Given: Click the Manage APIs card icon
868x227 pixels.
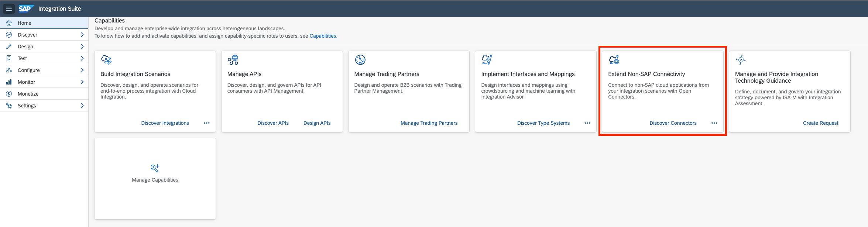Looking at the screenshot, I should 233,60.
